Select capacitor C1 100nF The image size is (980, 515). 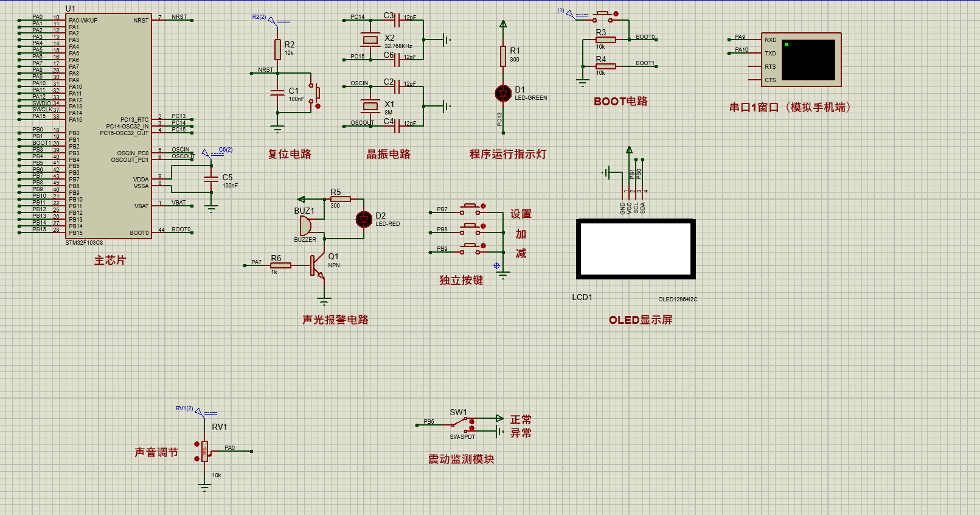point(277,93)
